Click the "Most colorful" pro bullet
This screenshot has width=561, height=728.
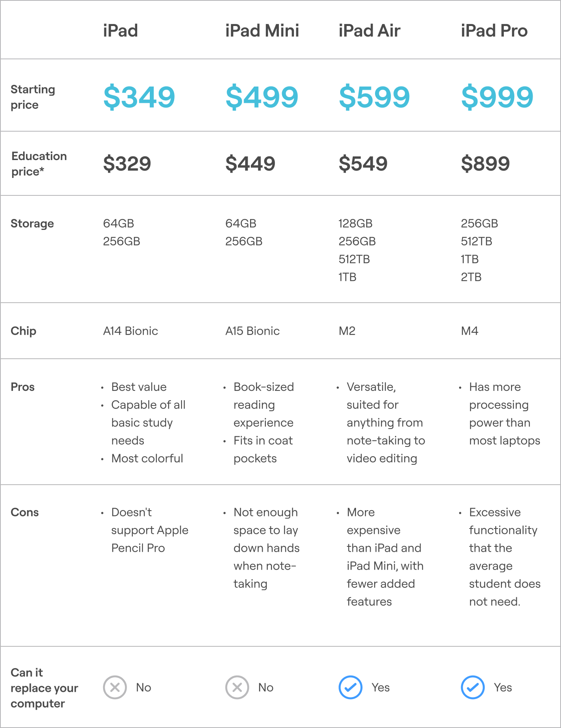147,458
